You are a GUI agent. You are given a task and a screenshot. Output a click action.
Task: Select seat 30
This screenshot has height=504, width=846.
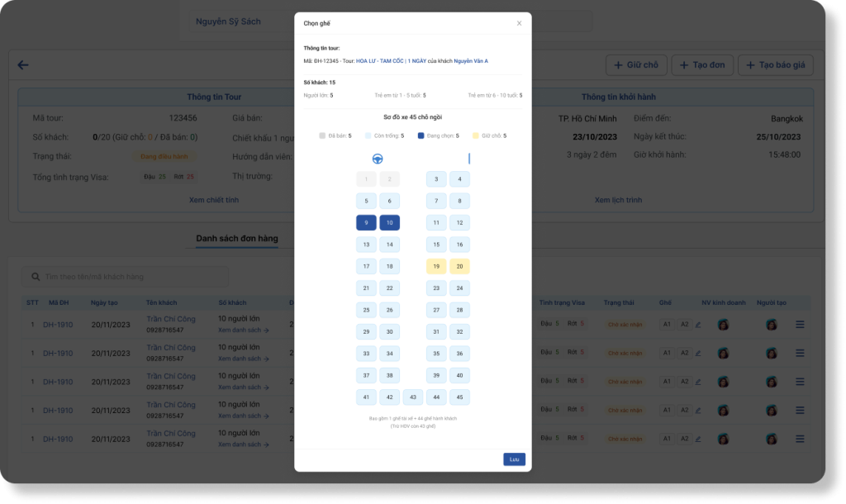(x=390, y=332)
